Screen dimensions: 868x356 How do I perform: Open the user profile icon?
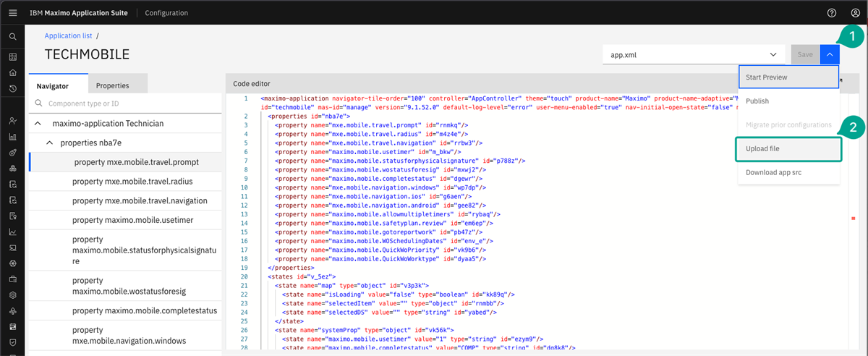click(x=856, y=13)
